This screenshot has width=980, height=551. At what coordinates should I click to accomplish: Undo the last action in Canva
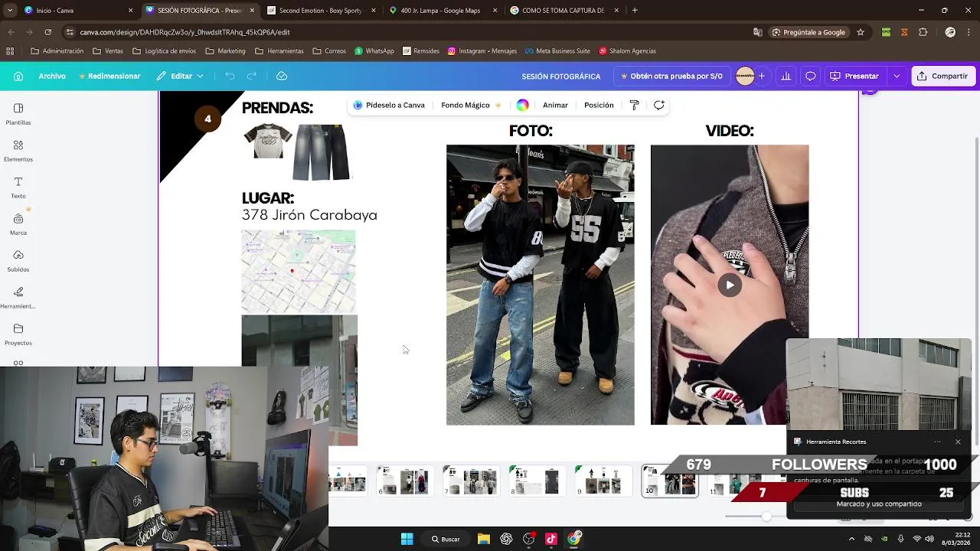(230, 76)
